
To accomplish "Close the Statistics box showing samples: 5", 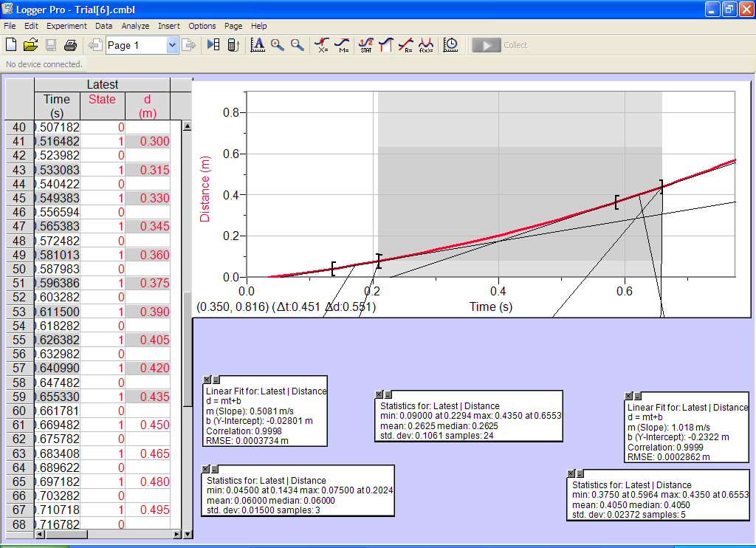I will [x=571, y=473].
